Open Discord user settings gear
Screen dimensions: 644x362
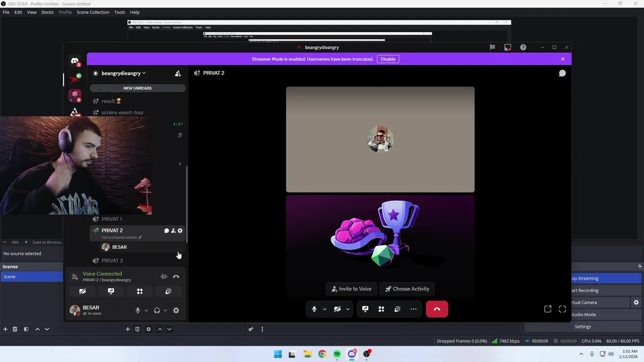(x=176, y=310)
